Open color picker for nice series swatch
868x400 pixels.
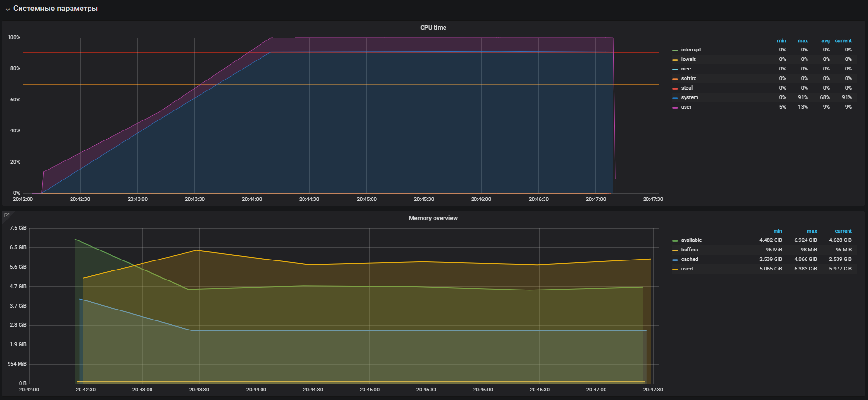pyautogui.click(x=675, y=69)
